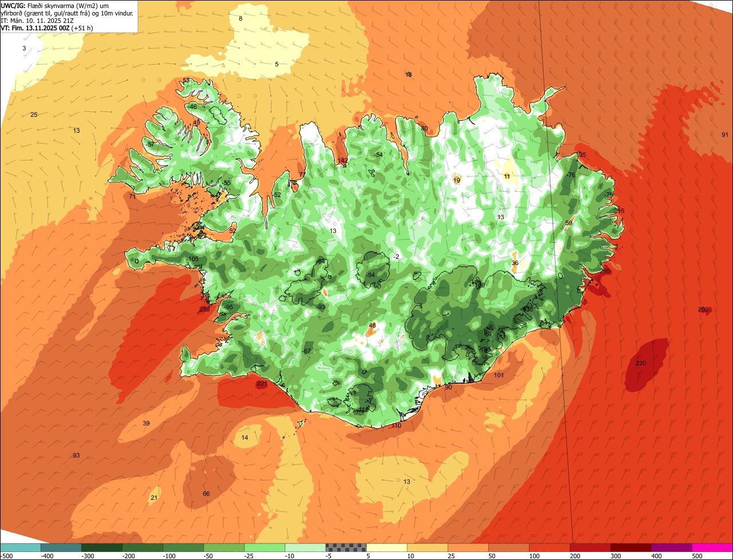Click the magenta swatch above 500 in legend

[x=712, y=547]
